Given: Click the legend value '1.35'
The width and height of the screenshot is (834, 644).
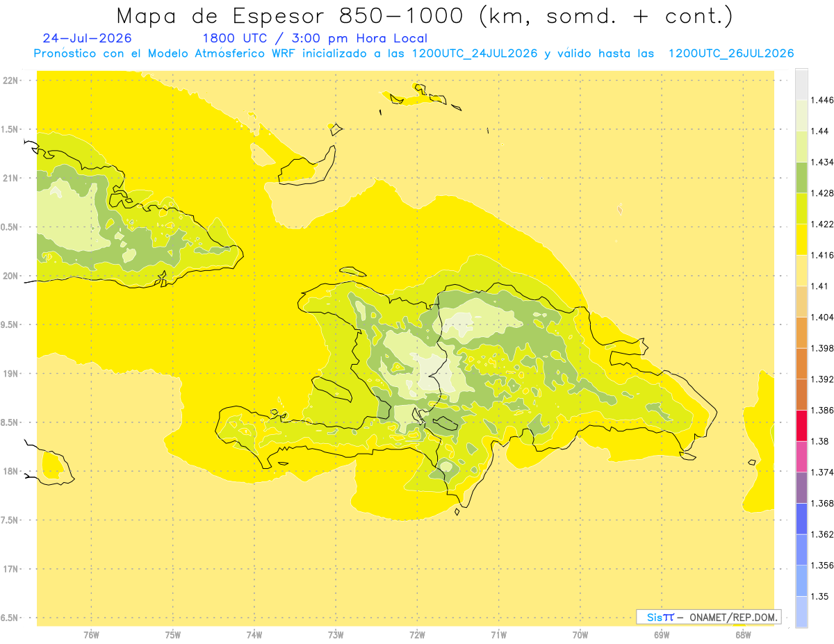Looking at the screenshot, I should click(x=819, y=596).
